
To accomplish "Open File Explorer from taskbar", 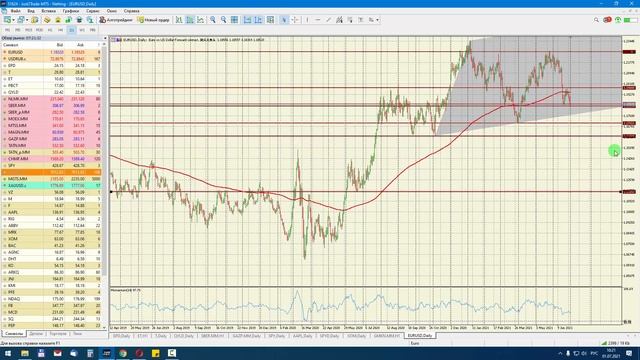I will click(x=24, y=353).
